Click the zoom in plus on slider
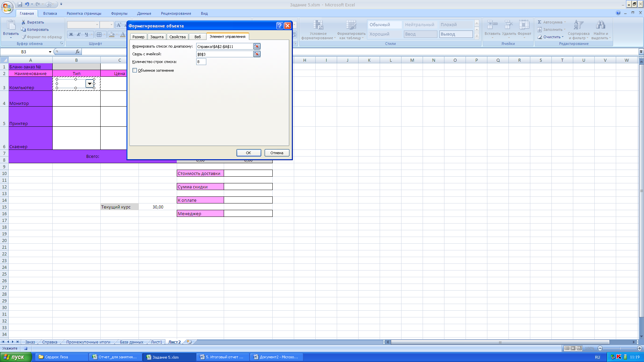Viewport: 644px width, 362px height. pyautogui.click(x=639, y=348)
